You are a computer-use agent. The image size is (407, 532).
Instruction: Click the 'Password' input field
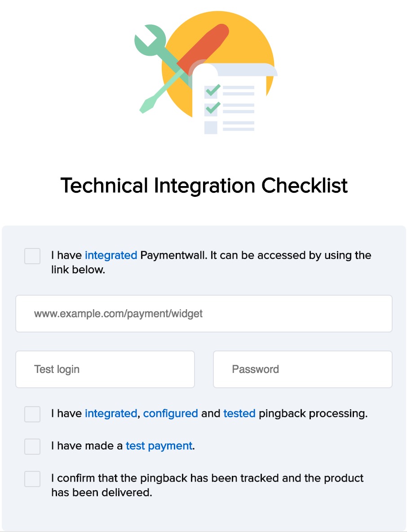click(x=302, y=369)
